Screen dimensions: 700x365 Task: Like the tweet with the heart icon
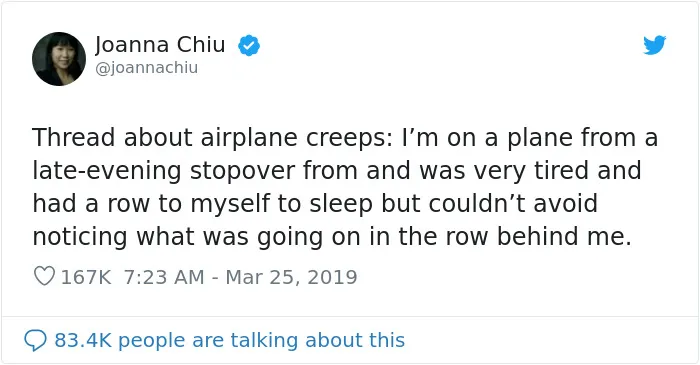click(x=44, y=276)
